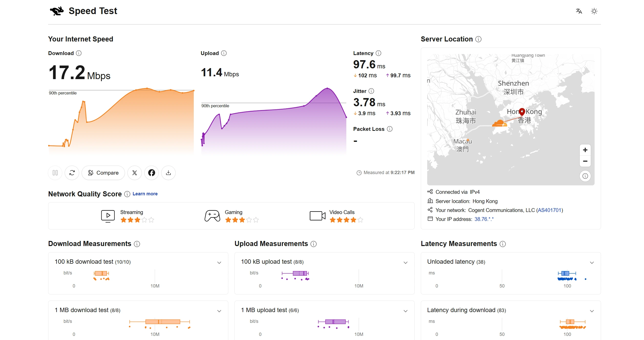Click the Speed Test rabbit logo
This screenshot has height=340, width=644.
coord(57,11)
